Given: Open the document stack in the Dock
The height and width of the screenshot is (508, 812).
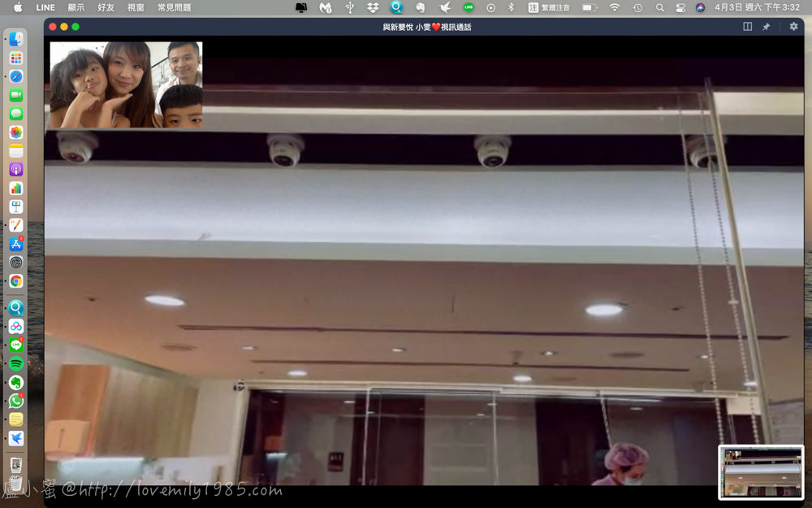Looking at the screenshot, I should click(x=16, y=464).
